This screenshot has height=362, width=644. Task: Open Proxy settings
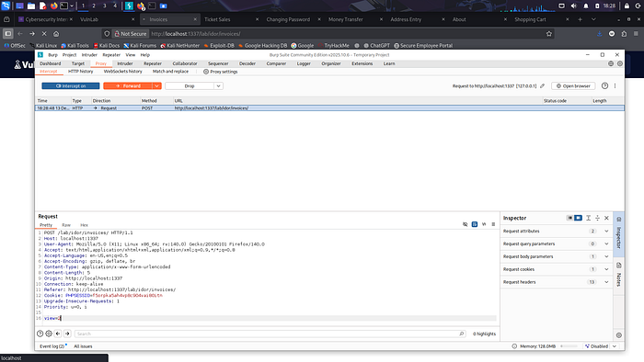[x=221, y=72]
